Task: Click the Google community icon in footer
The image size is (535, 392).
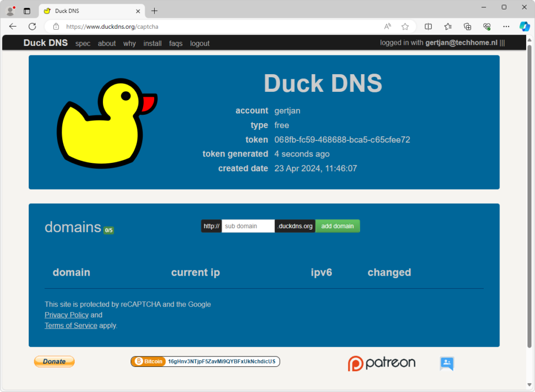Action: pos(447,363)
